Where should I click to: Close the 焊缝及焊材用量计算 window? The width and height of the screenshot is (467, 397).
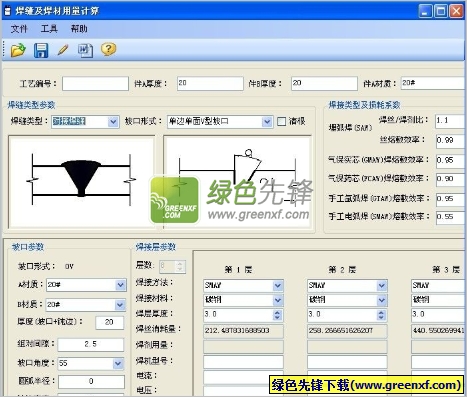pyautogui.click(x=456, y=11)
